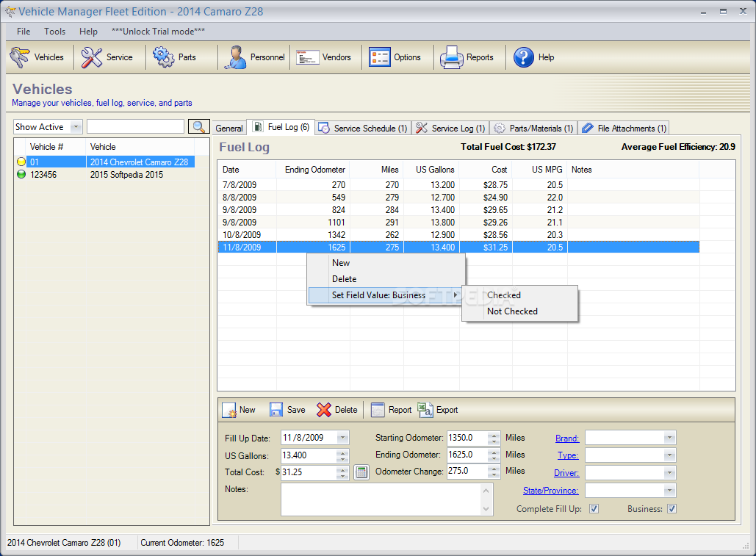Toggle the Complete Fill Up checkbox
This screenshot has height=556, width=756.
[x=594, y=509]
